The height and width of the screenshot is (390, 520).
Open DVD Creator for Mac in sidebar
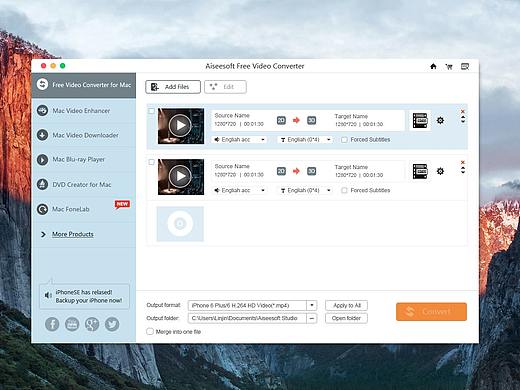click(x=84, y=184)
